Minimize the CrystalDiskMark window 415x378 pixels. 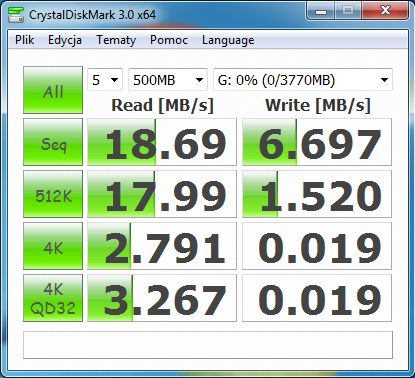tap(321, 12)
